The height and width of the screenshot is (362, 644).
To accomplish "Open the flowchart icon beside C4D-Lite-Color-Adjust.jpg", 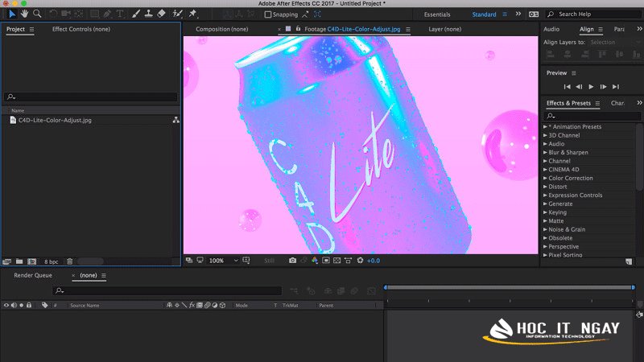I will pos(175,120).
